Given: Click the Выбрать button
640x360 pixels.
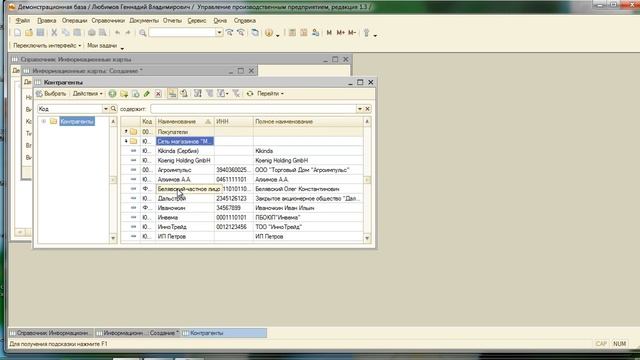Looking at the screenshot, I should tap(51, 94).
